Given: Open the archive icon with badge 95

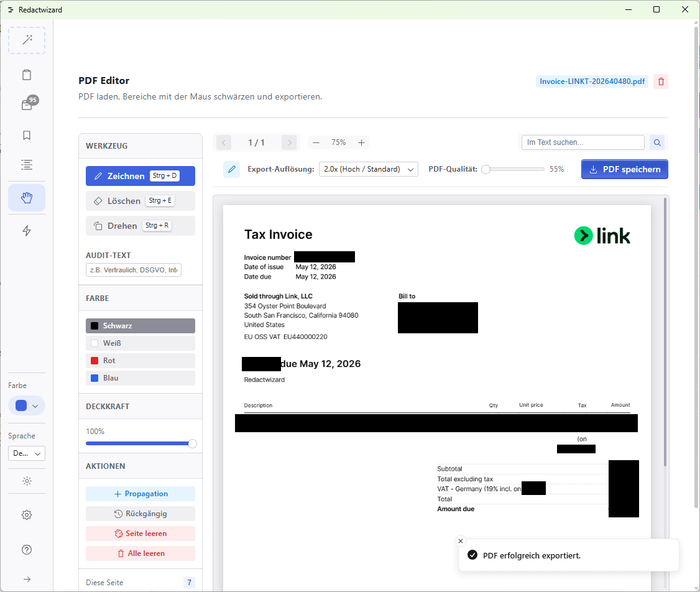Looking at the screenshot, I should click(x=27, y=104).
